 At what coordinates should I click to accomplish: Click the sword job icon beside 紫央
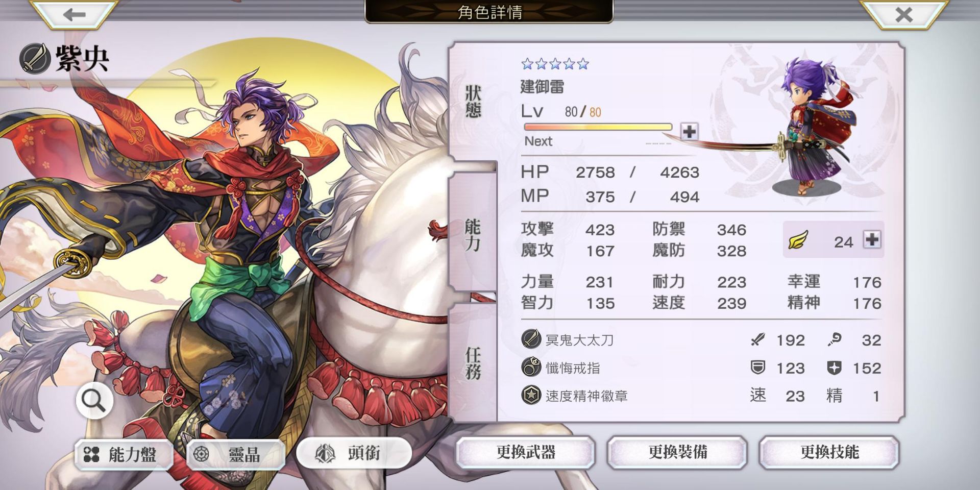click(35, 59)
